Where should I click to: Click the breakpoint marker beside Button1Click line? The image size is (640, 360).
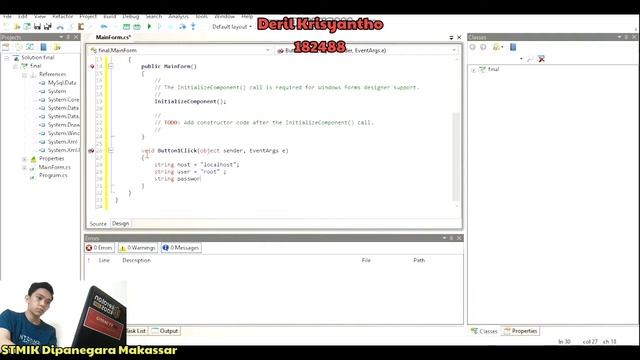pos(91,151)
